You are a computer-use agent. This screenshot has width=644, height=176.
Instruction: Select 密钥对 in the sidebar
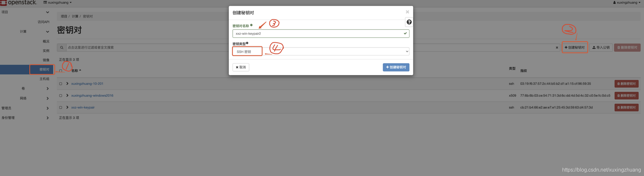pos(44,69)
